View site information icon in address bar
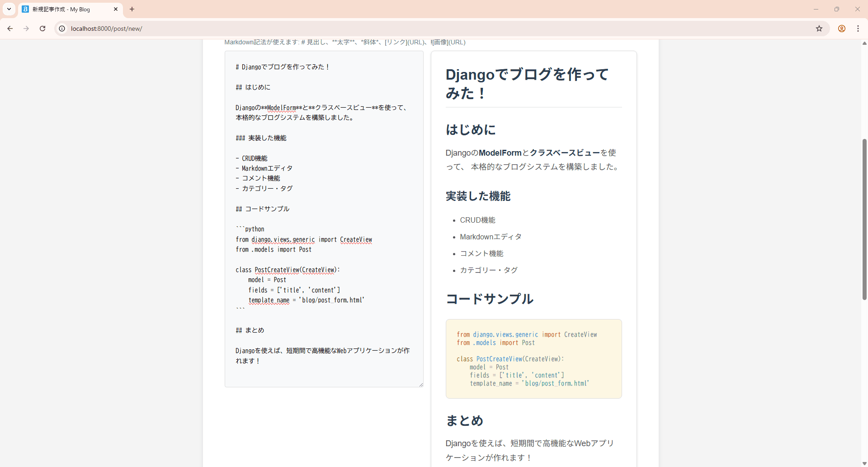Viewport: 868px width, 467px height. pos(62,29)
